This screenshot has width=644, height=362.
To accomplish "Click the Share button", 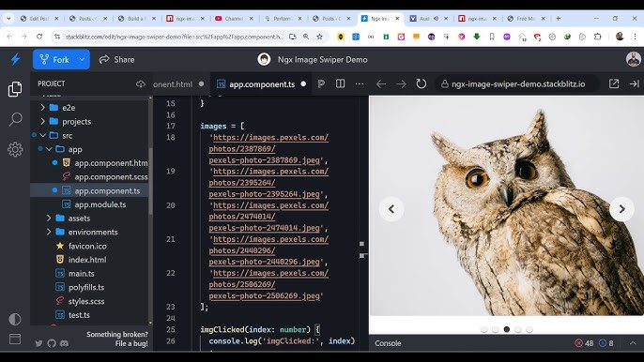I will click(x=117, y=60).
